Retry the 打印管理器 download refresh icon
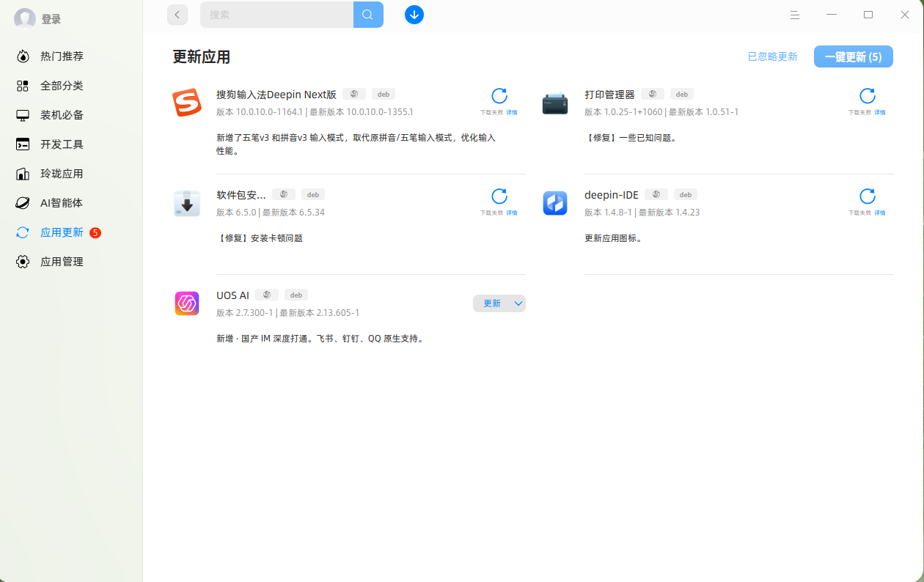The image size is (924, 582). [x=868, y=95]
